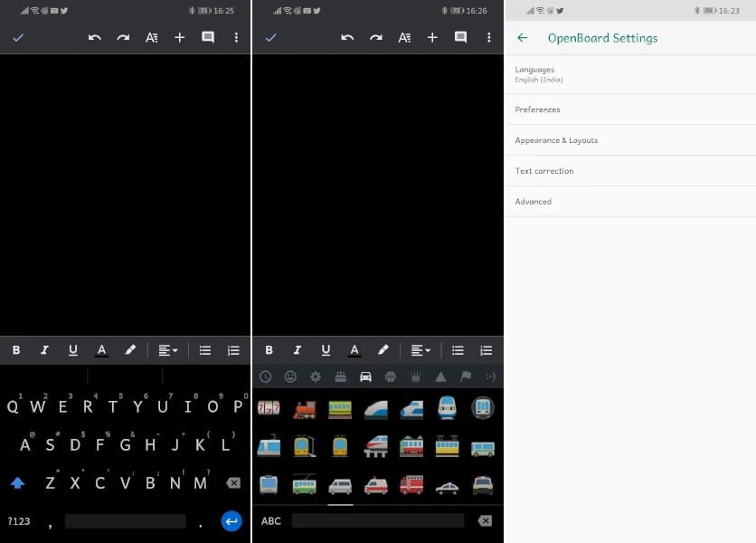Tap undo arrow in the emoji keyboard screen
Image resolution: width=756 pixels, height=543 pixels.
click(347, 38)
